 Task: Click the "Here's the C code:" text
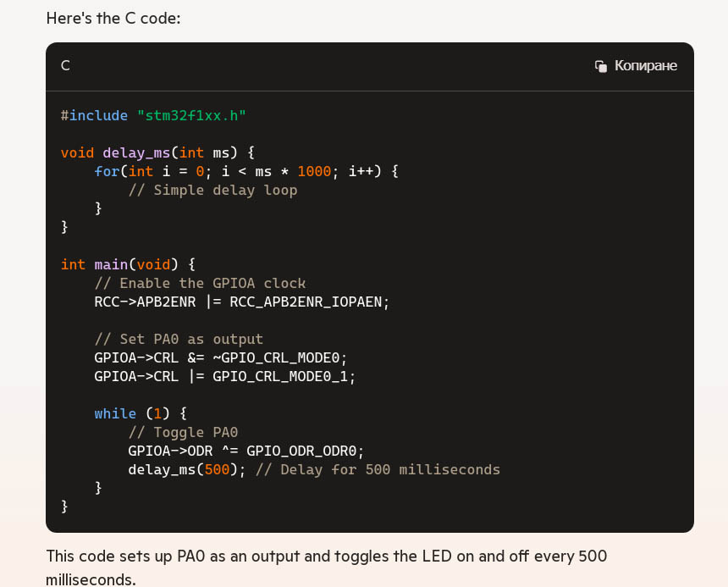tap(113, 18)
